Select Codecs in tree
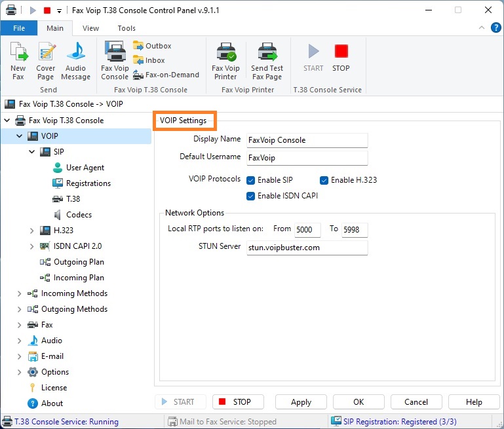The image size is (504, 429). (73, 215)
